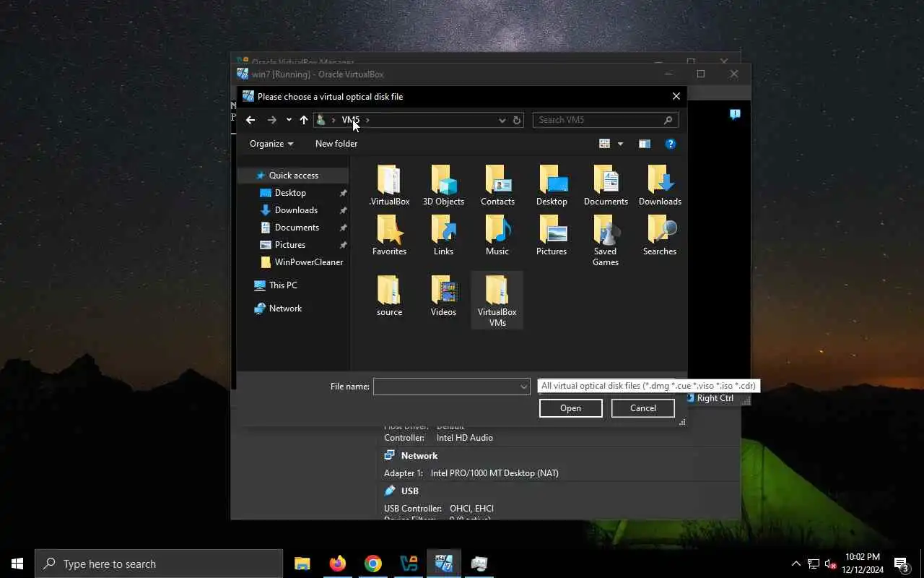Go forward with the forward arrow
Viewport: 924px width, 578px height.
coord(271,120)
